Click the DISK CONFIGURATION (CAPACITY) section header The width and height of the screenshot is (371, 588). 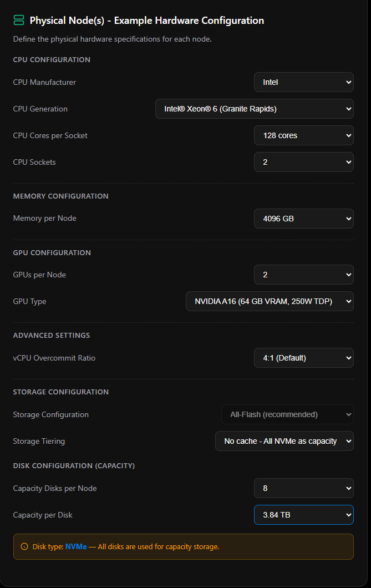point(74,465)
